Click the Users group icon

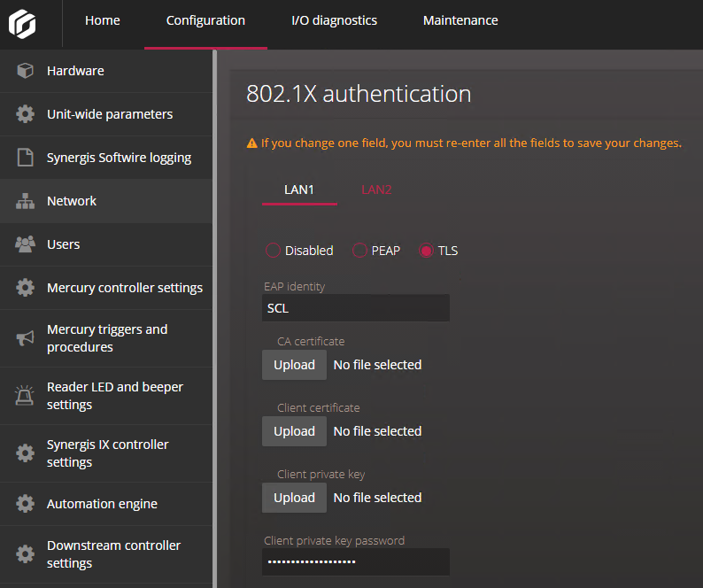(x=25, y=244)
